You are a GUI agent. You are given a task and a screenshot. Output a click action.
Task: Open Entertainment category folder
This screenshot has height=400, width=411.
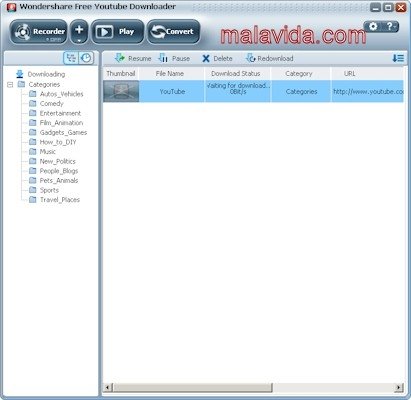[x=55, y=113]
